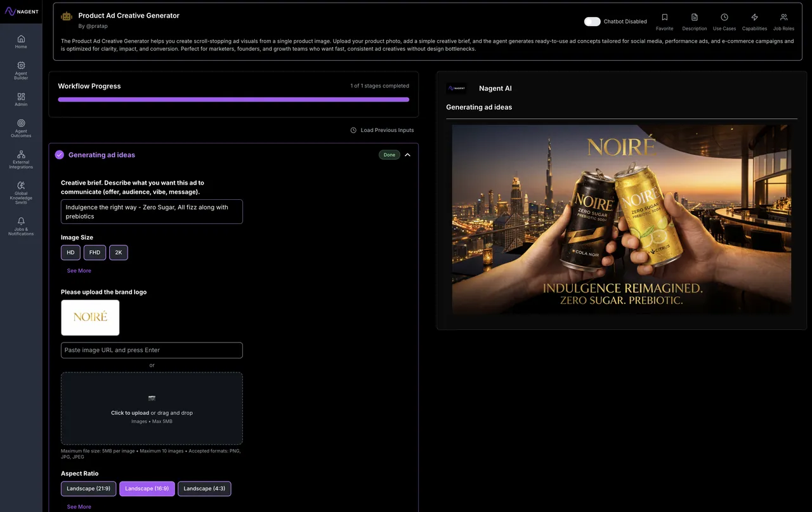This screenshot has width=812, height=512.
Task: Collapse the Generating ad ideas stage
Action: pyautogui.click(x=407, y=155)
